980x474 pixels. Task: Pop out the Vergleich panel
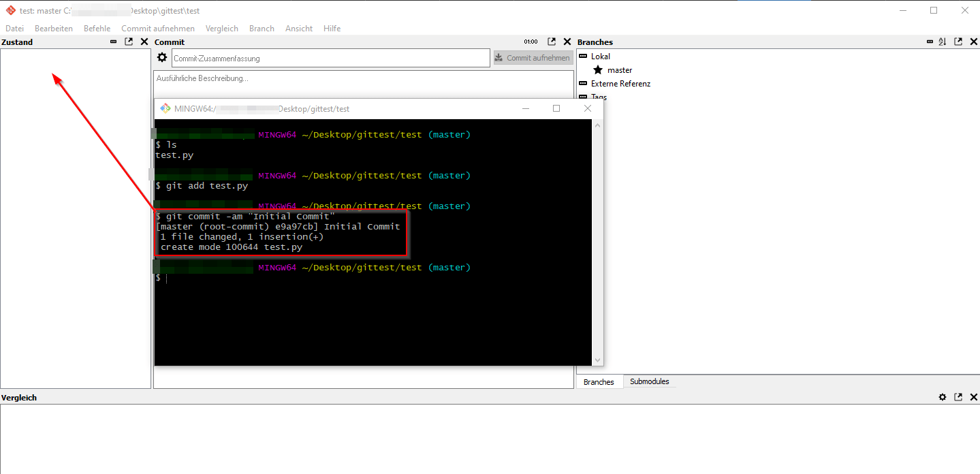[x=958, y=397]
